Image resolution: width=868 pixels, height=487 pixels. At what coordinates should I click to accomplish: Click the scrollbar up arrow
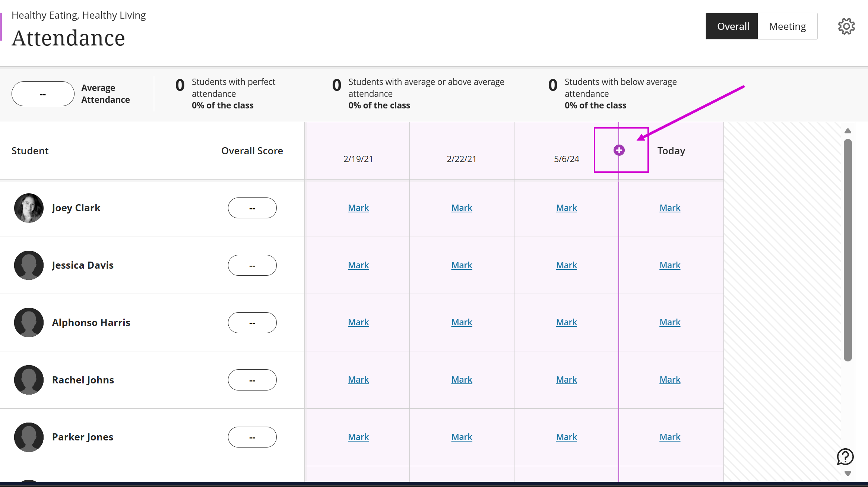point(848,131)
